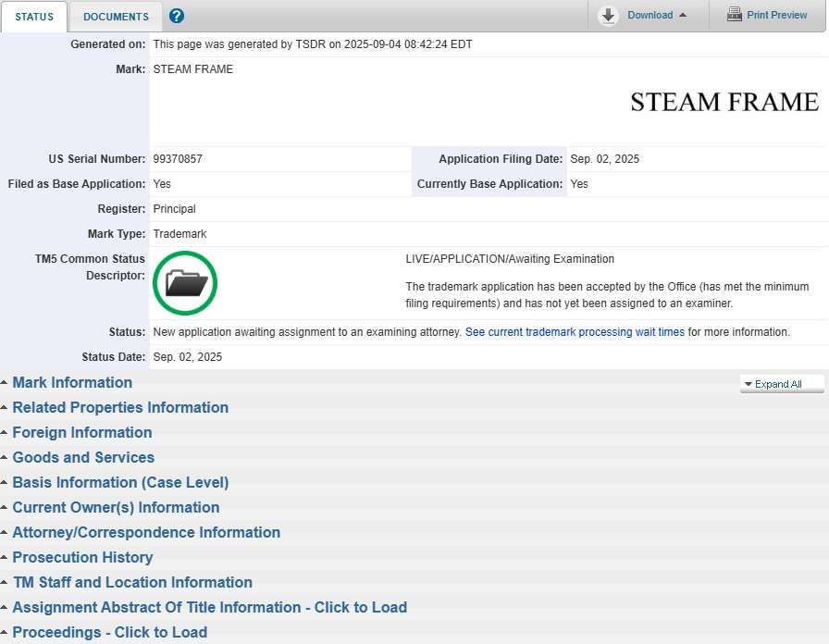The height and width of the screenshot is (644, 829).
Task: Open current trademark processing wait times link
Action: (x=575, y=332)
